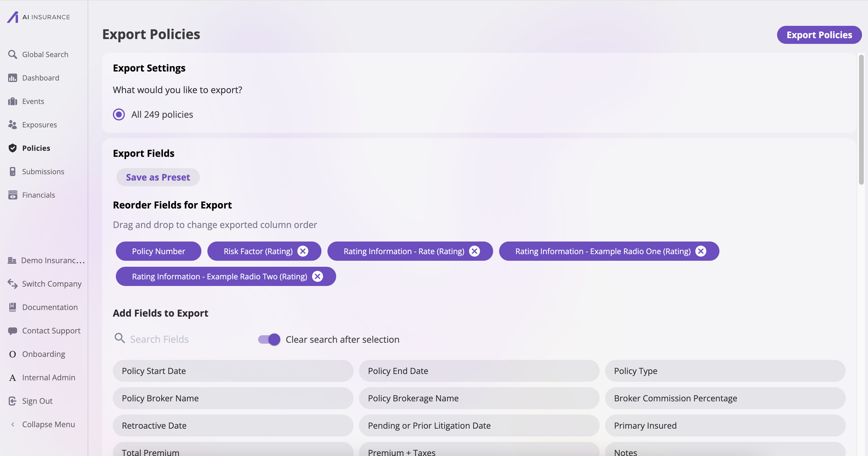The width and height of the screenshot is (868, 456).
Task: Click the Submissions sidebar icon
Action: tap(13, 172)
